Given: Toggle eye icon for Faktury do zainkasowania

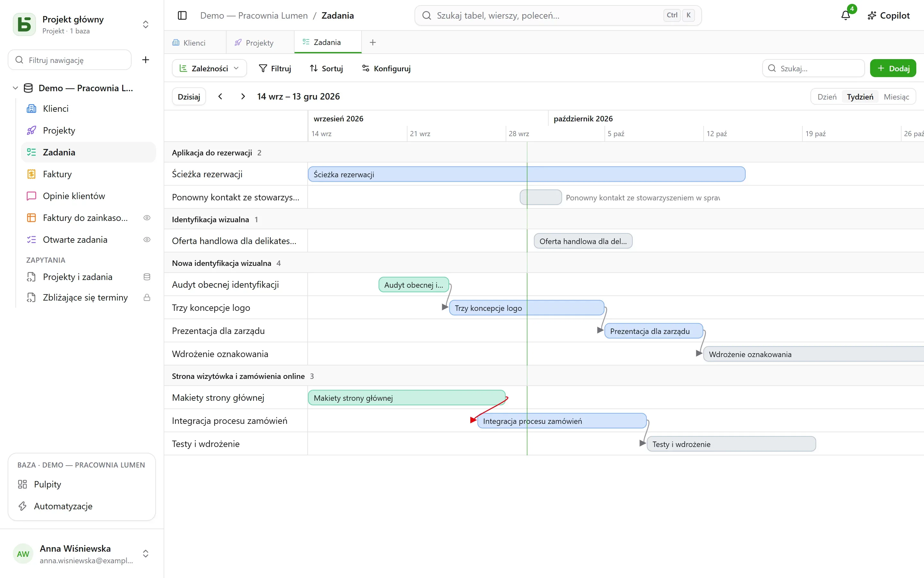Looking at the screenshot, I should (147, 218).
